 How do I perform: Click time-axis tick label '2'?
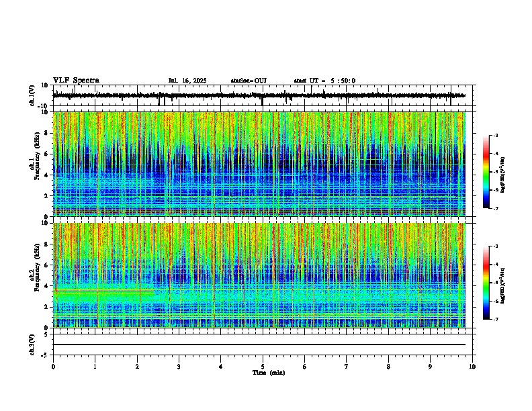pyautogui.click(x=137, y=367)
